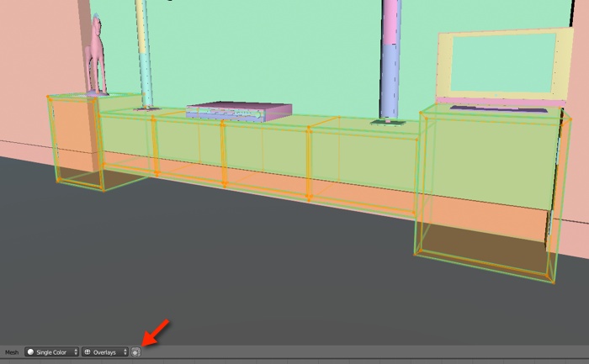This screenshot has height=364, width=589.
Task: Click the yellow-framed monitor object
Action: coord(503,66)
